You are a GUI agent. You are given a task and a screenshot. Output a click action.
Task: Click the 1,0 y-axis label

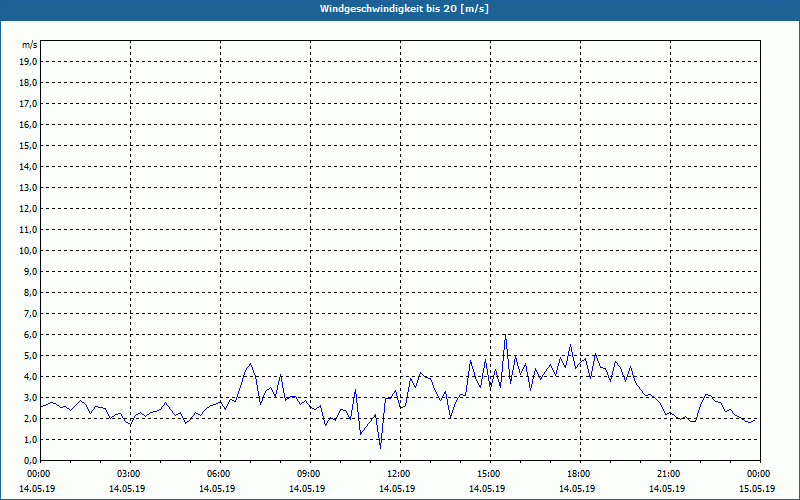click(30, 439)
